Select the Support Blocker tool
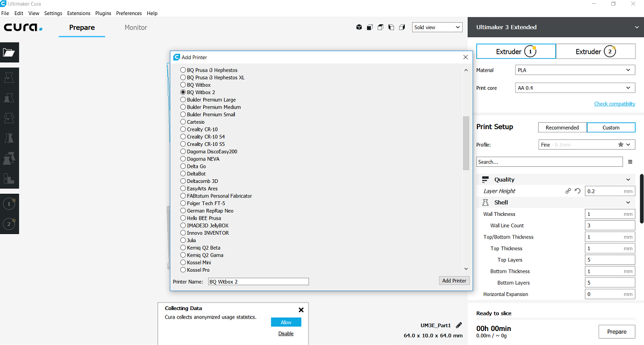The image size is (644, 345). (9, 178)
